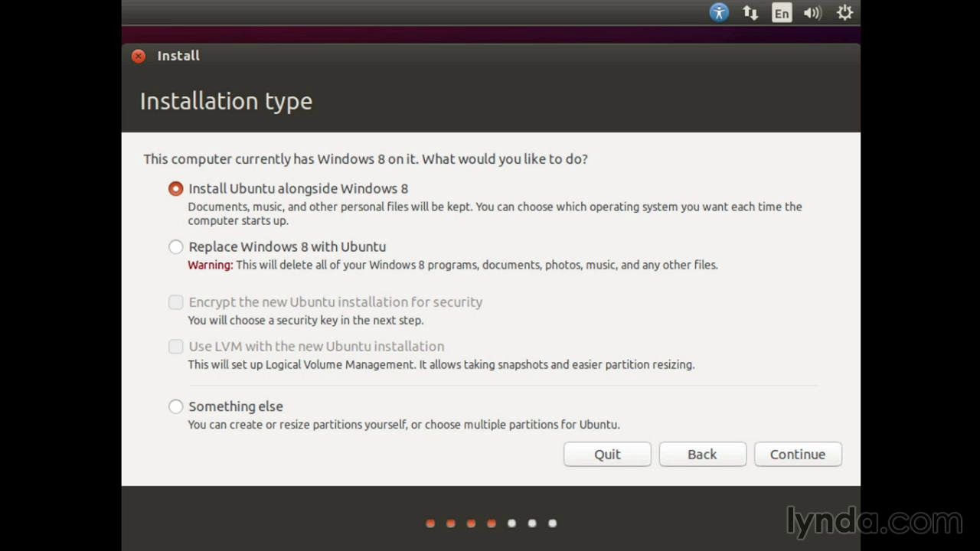The height and width of the screenshot is (551, 980).
Task: Check Encrypt the new Ubuntu installation
Action: pos(176,302)
